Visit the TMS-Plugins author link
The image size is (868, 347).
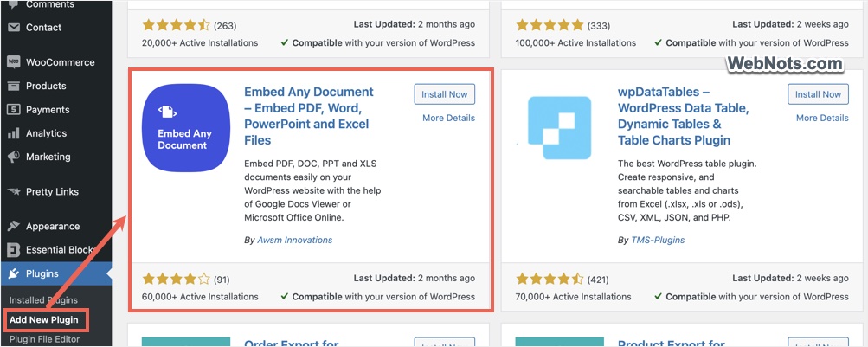(x=658, y=240)
